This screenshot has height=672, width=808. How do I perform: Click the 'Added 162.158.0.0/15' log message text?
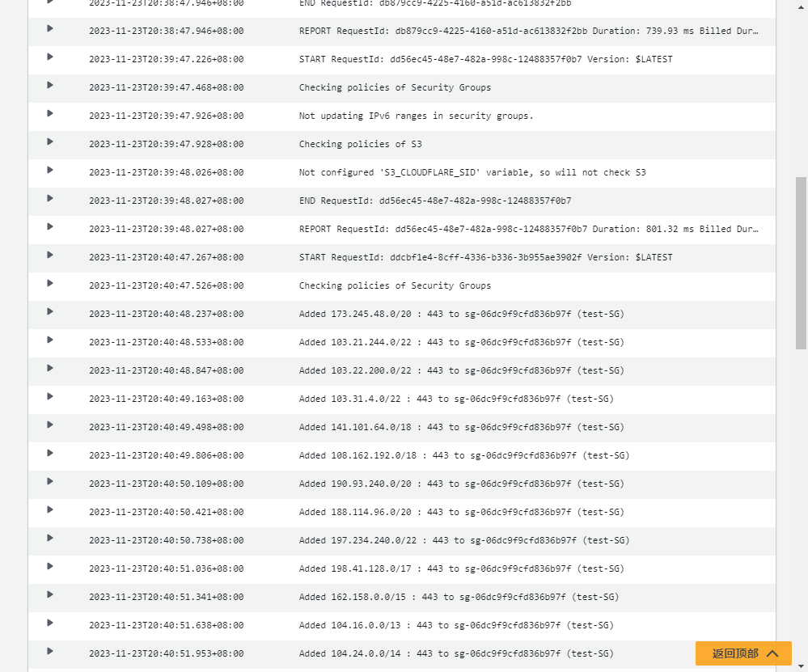click(458, 597)
